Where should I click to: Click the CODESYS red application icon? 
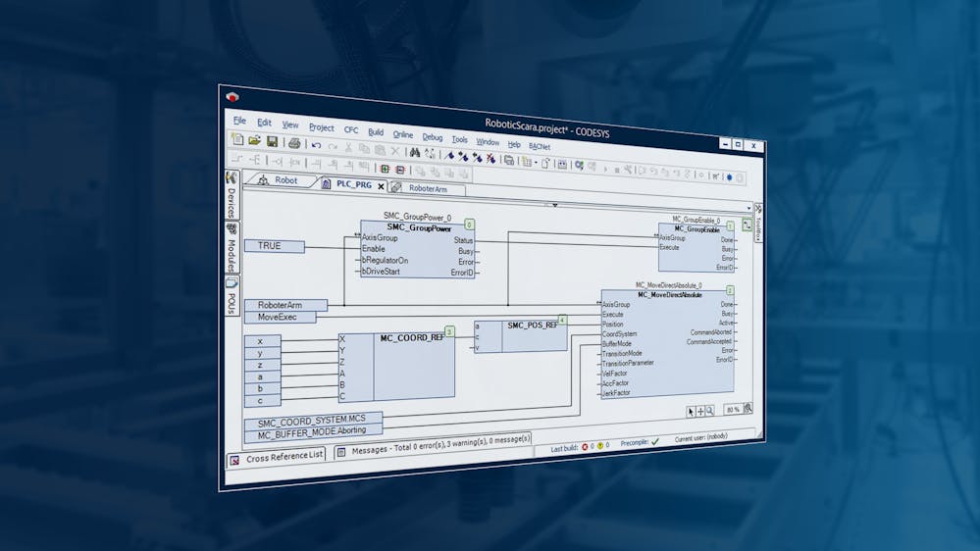tap(232, 97)
